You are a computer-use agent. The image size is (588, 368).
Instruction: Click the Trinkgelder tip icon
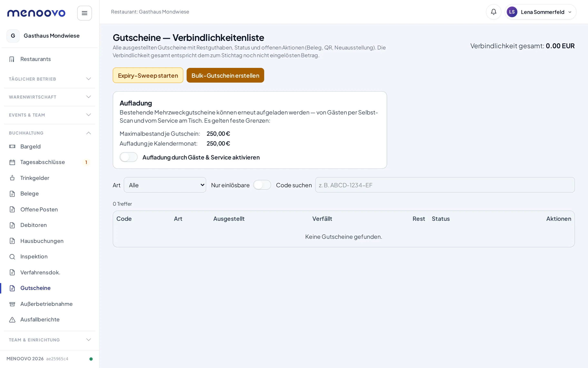pyautogui.click(x=12, y=178)
